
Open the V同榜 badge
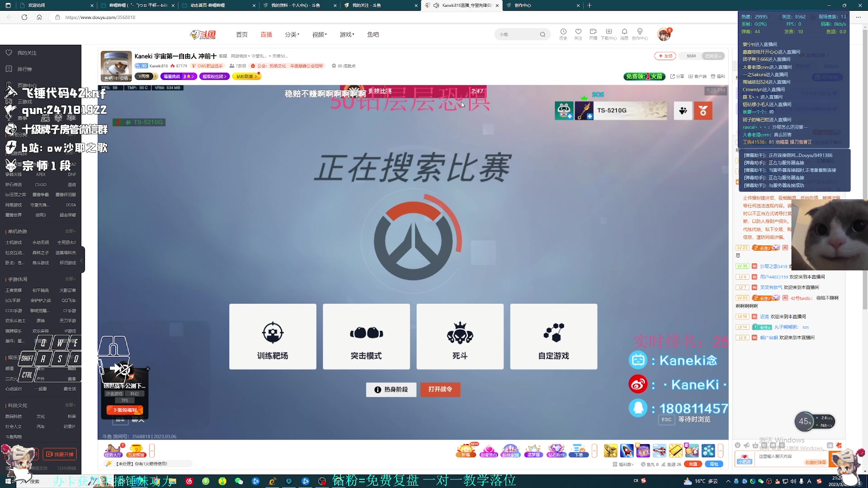coord(146,76)
